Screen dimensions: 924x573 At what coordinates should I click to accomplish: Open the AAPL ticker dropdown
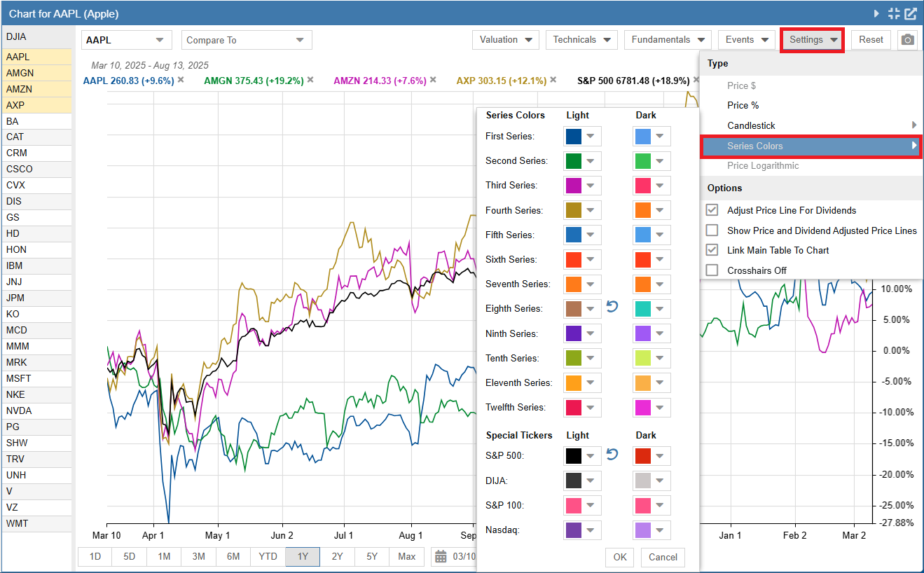tap(127, 40)
